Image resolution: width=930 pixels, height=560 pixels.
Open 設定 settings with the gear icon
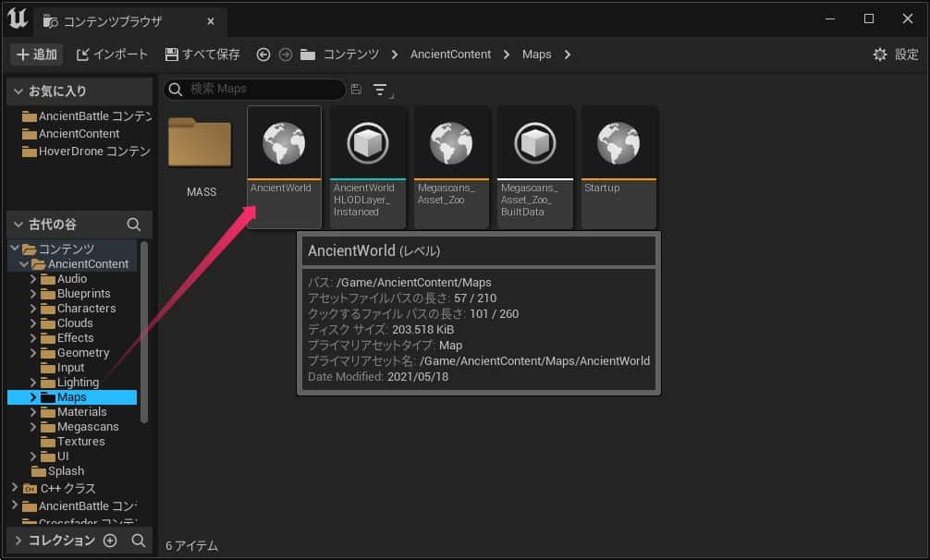tap(896, 55)
